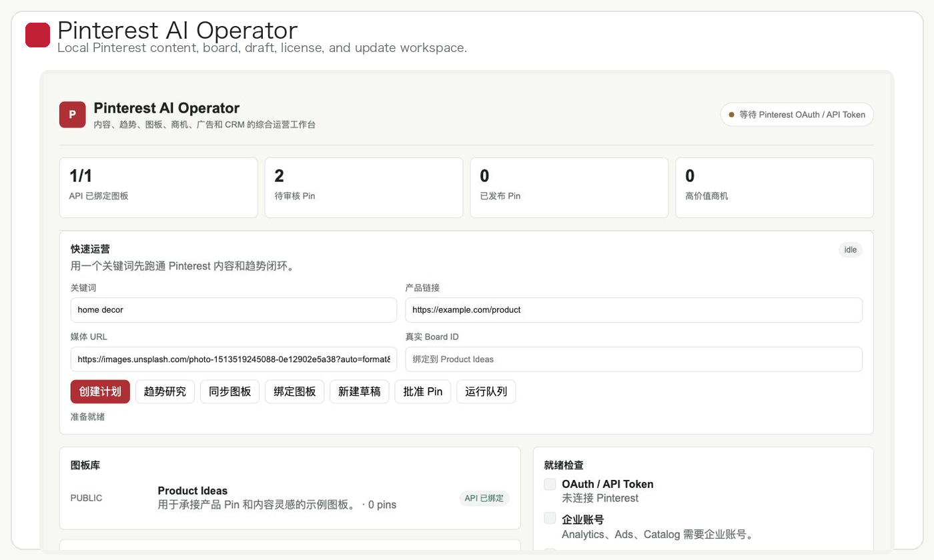The width and height of the screenshot is (934, 560).
Task: Click the red P logo badge
Action: coord(72,115)
